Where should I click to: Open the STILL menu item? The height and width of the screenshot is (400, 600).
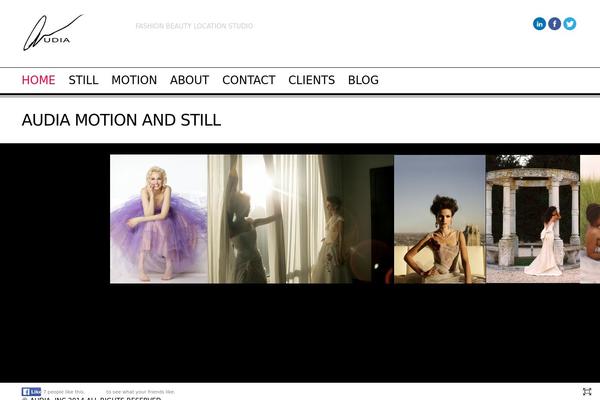(x=83, y=80)
